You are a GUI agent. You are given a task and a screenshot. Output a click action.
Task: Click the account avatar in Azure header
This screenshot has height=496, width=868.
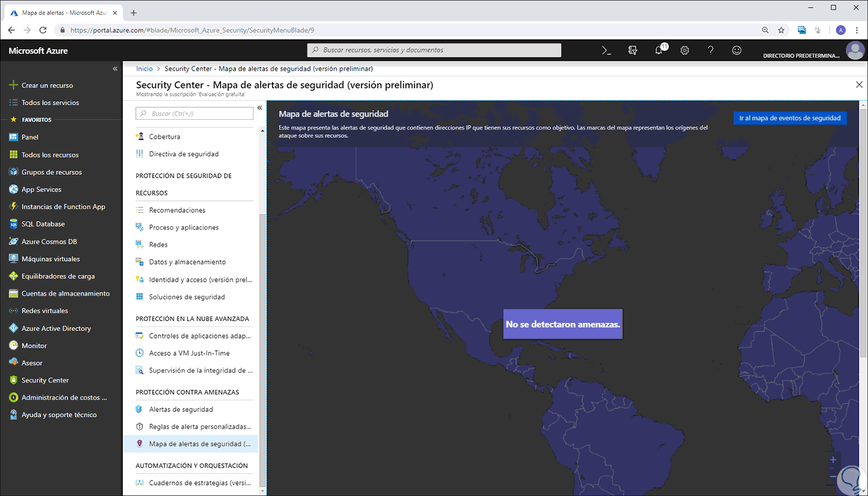[855, 50]
